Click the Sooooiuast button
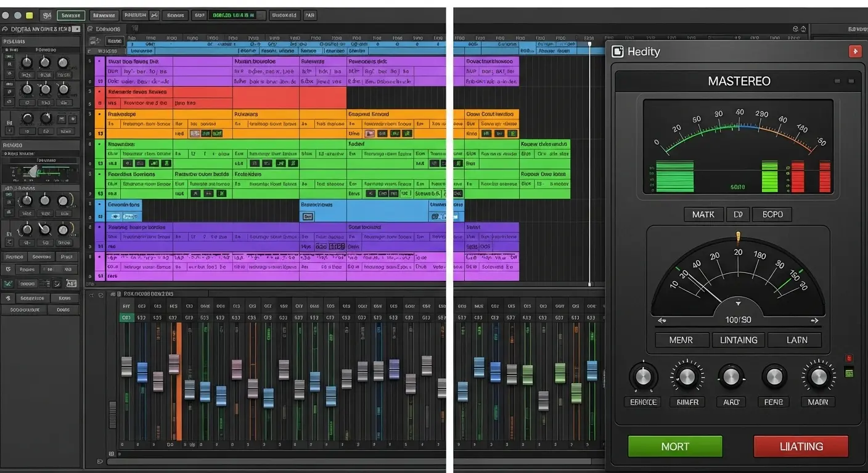 (x=25, y=310)
